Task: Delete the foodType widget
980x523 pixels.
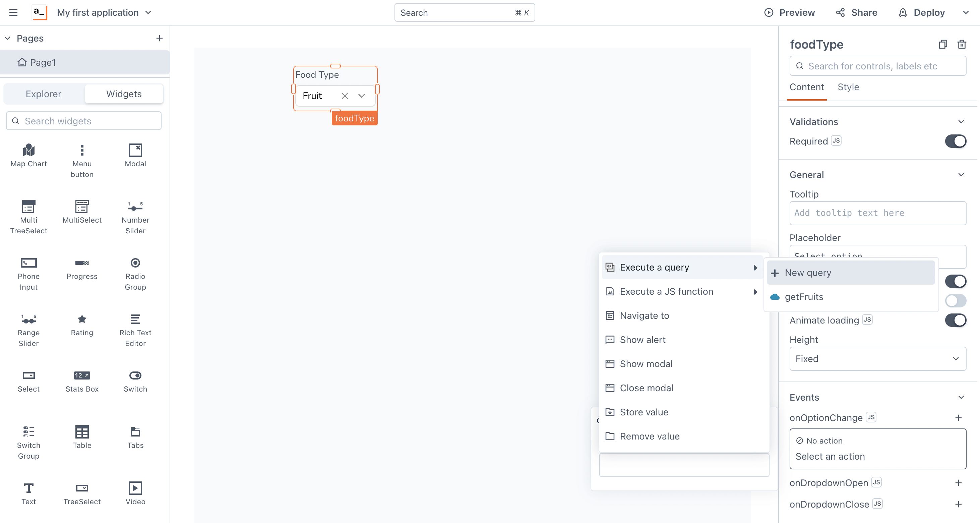Action: coord(961,44)
